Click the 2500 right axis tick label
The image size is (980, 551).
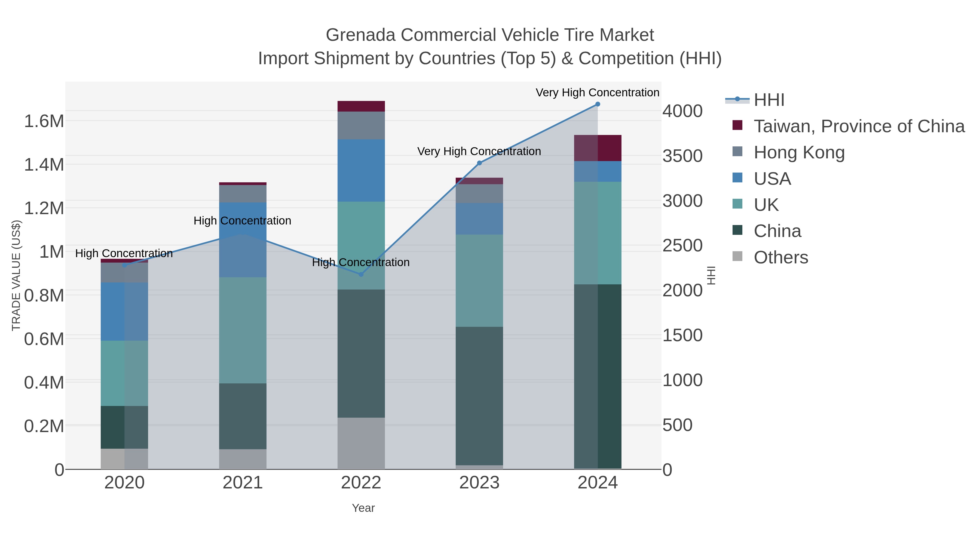(682, 246)
